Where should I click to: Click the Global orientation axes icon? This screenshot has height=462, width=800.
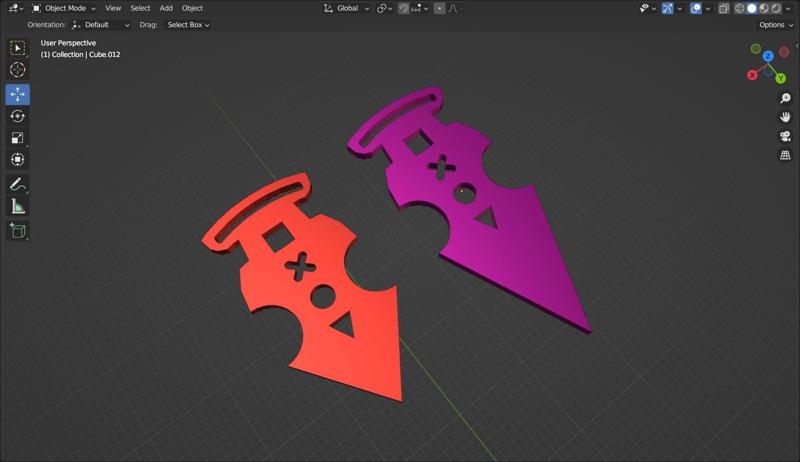click(x=328, y=8)
